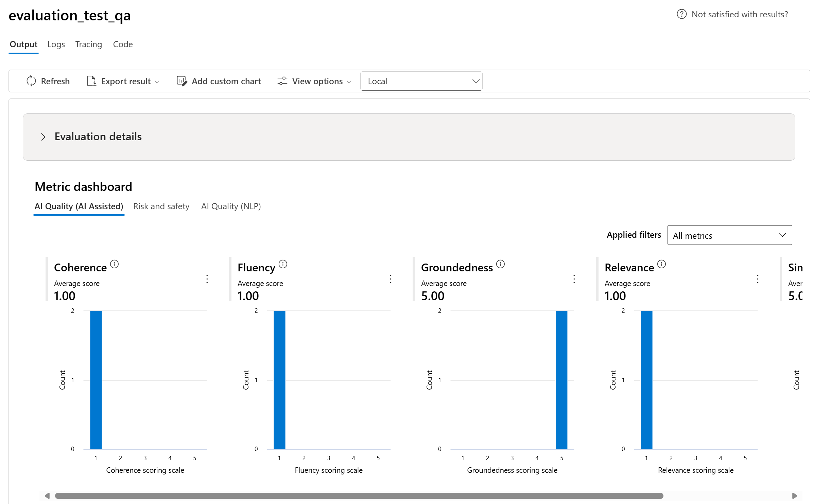Click the 'Not satisfied with results?' help icon
This screenshot has height=504, width=813.
point(681,14)
